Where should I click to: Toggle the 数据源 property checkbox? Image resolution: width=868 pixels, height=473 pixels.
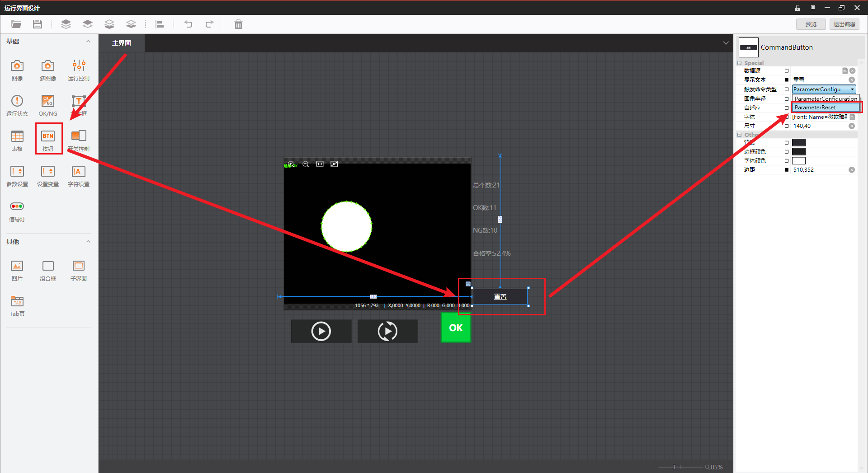point(787,71)
